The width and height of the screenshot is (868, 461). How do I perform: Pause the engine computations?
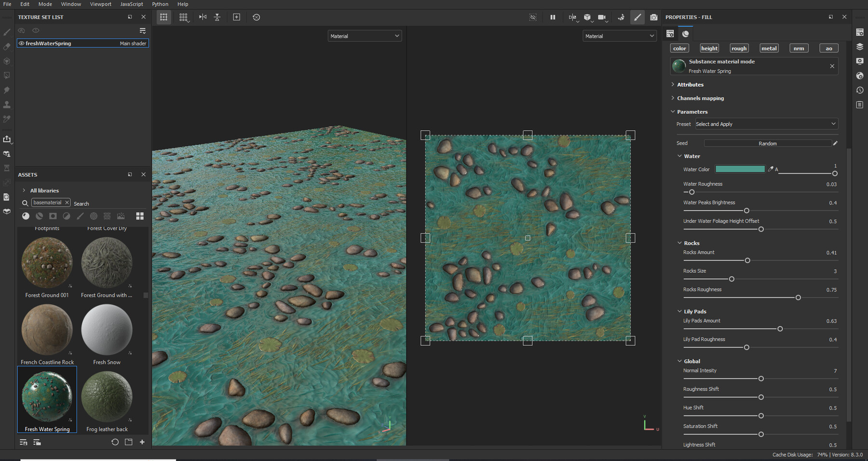553,17
